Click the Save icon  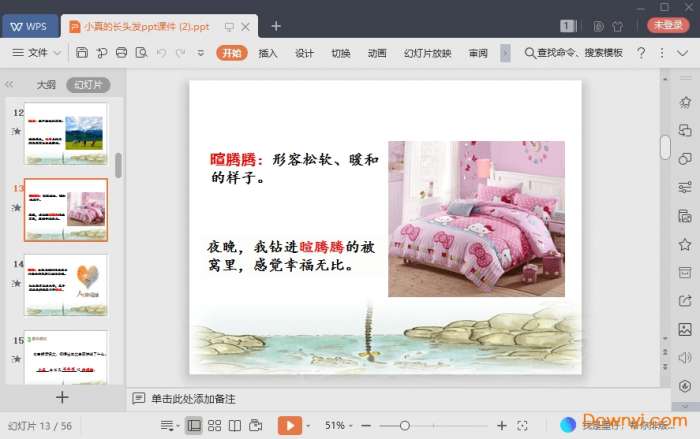pyautogui.click(x=82, y=53)
